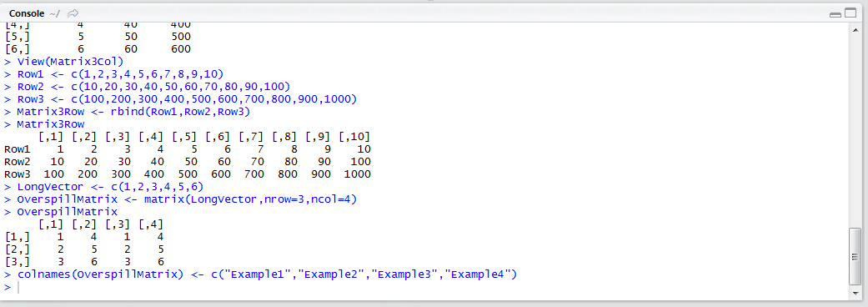Open the working directory arrow icon
868x307 pixels.
tap(73, 13)
